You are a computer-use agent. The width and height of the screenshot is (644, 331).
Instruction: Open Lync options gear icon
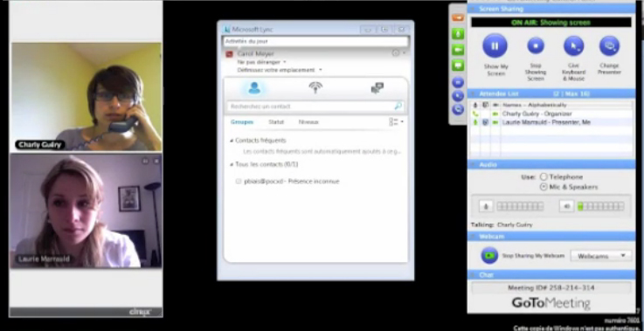[396, 53]
